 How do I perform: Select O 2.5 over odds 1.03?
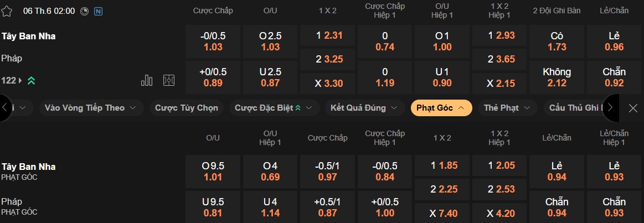click(x=270, y=42)
